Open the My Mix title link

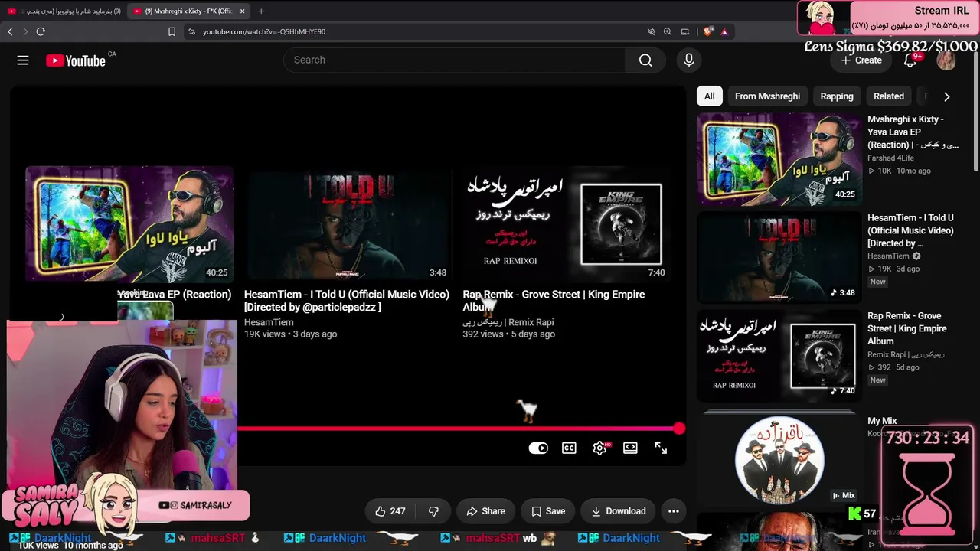pos(882,421)
